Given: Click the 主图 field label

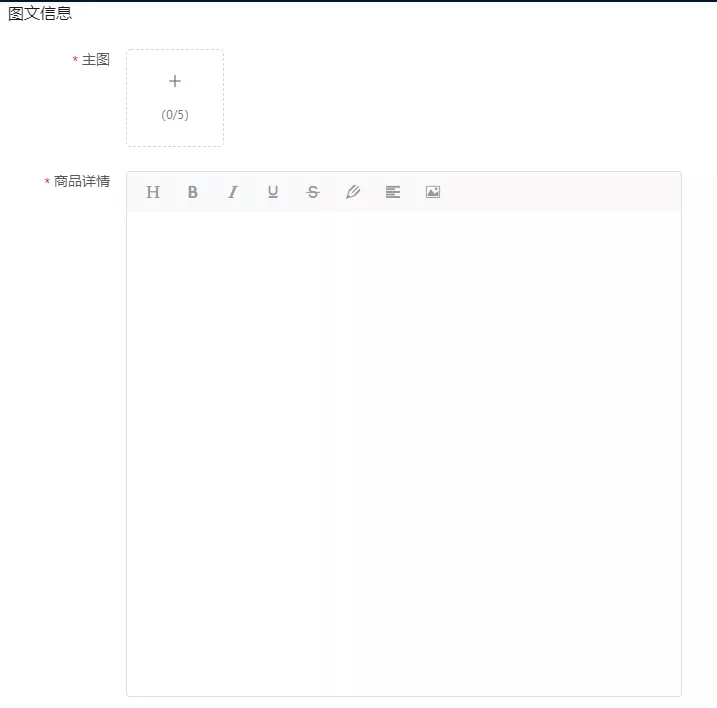Looking at the screenshot, I should (96, 59).
